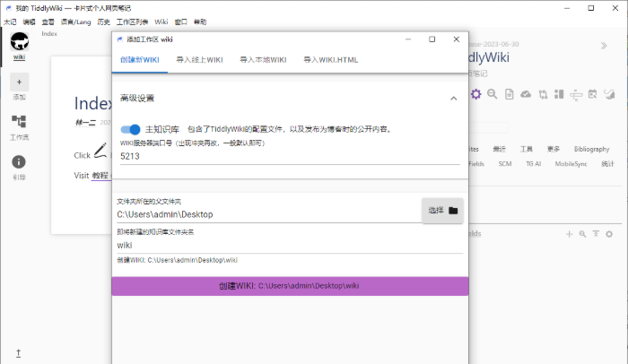Open the 最近 sidebar tab
The width and height of the screenshot is (628, 364).
pos(499,149)
